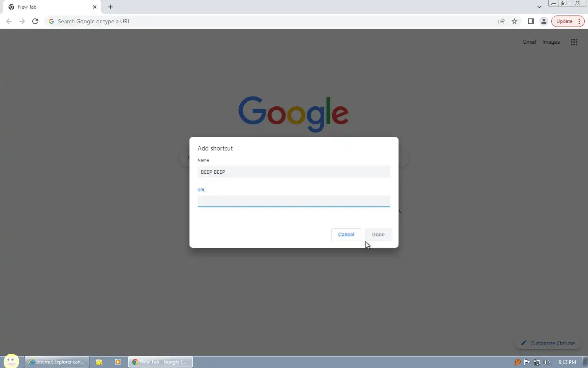Click the Google logo
588x368 pixels.
[293, 114]
